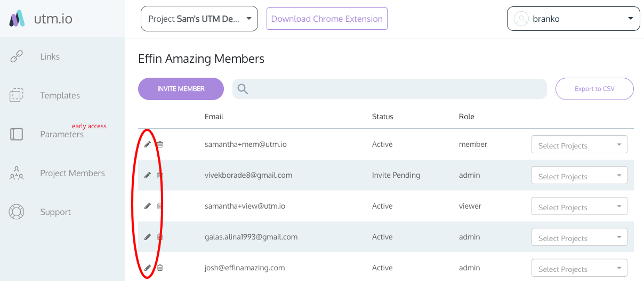Edit member samantha+view@utm.io with pencil icon
The width and height of the screenshot is (644, 281).
148,206
